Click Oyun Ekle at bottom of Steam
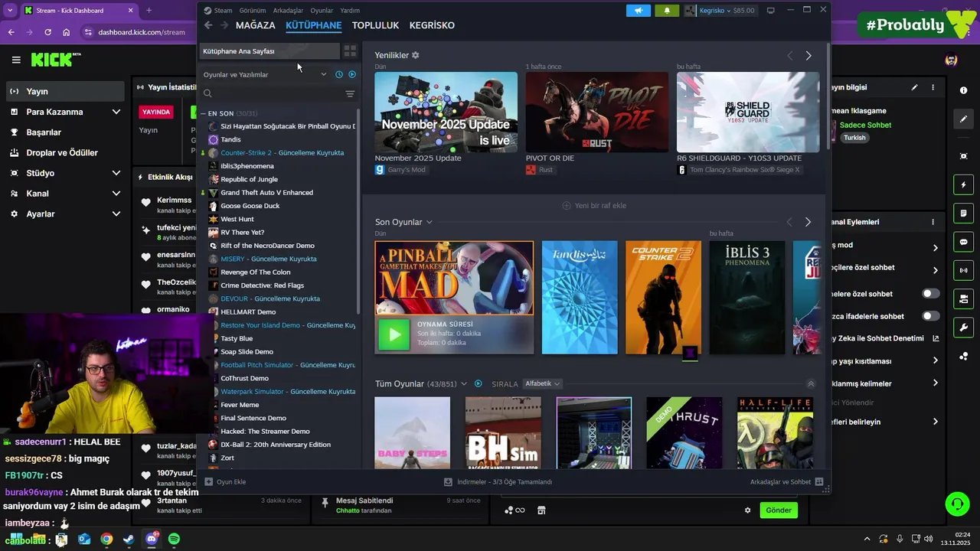 [x=225, y=482]
